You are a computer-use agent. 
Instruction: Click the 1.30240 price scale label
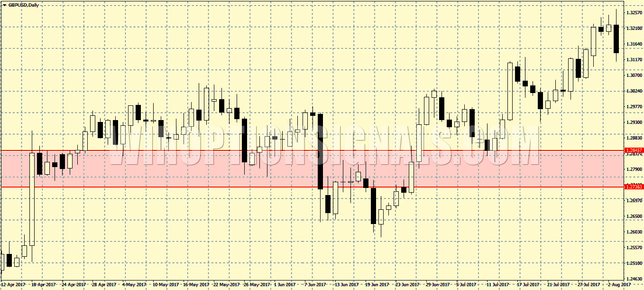click(x=634, y=91)
